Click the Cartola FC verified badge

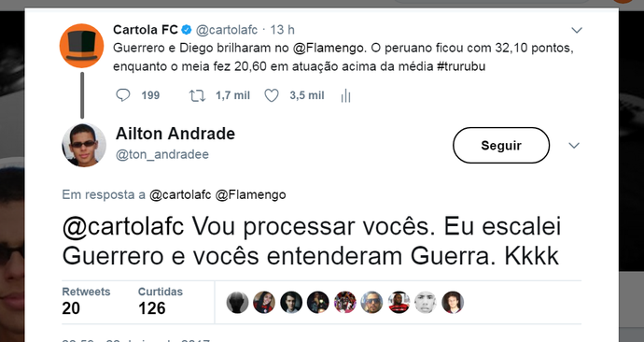coord(187,30)
